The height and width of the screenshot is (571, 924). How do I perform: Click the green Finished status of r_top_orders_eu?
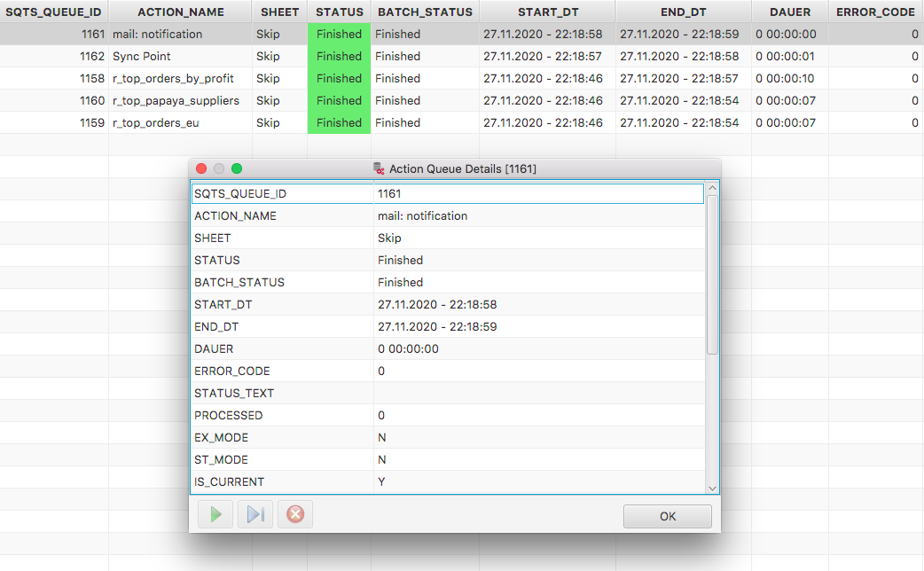(x=339, y=122)
